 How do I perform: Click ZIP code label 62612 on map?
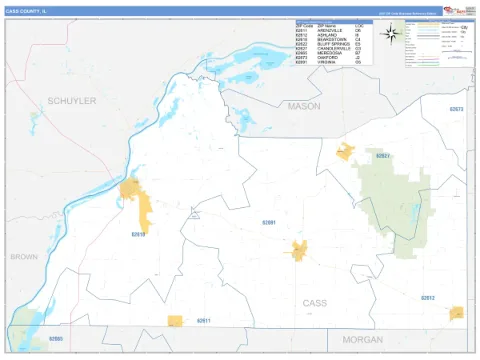428,298
